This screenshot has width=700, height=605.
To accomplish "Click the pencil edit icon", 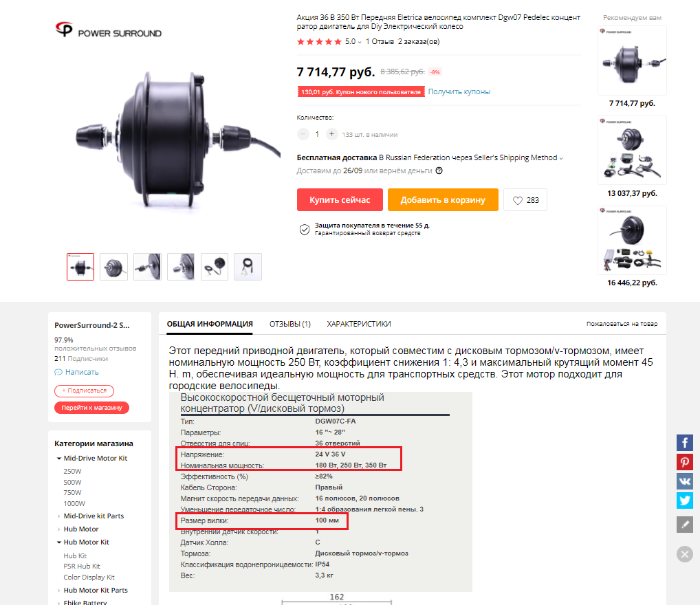I will (684, 524).
